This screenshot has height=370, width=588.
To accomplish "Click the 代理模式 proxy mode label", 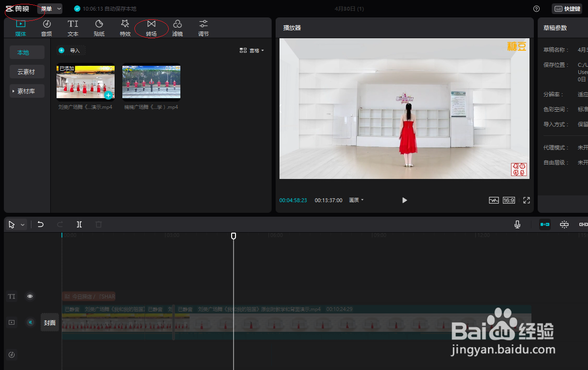I will tap(556, 147).
